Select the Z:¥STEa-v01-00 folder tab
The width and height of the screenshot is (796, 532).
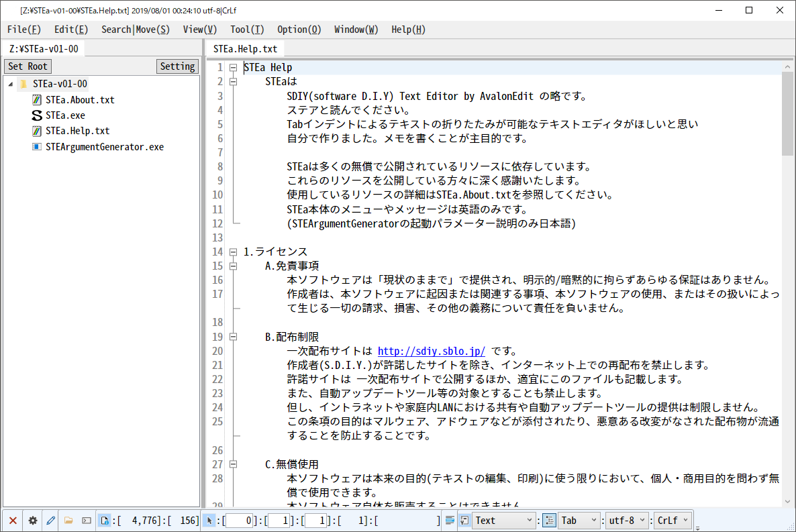[44, 49]
